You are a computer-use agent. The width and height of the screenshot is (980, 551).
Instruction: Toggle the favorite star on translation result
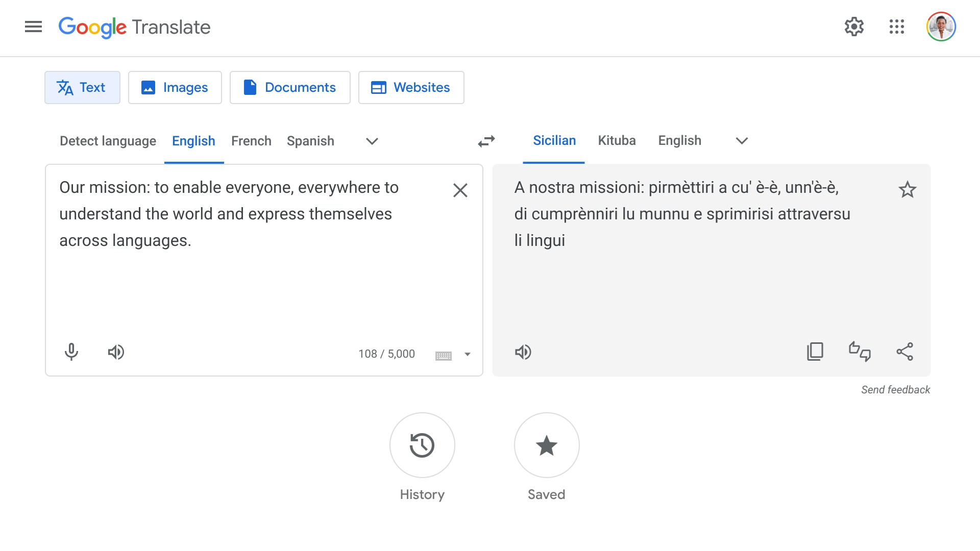(908, 189)
